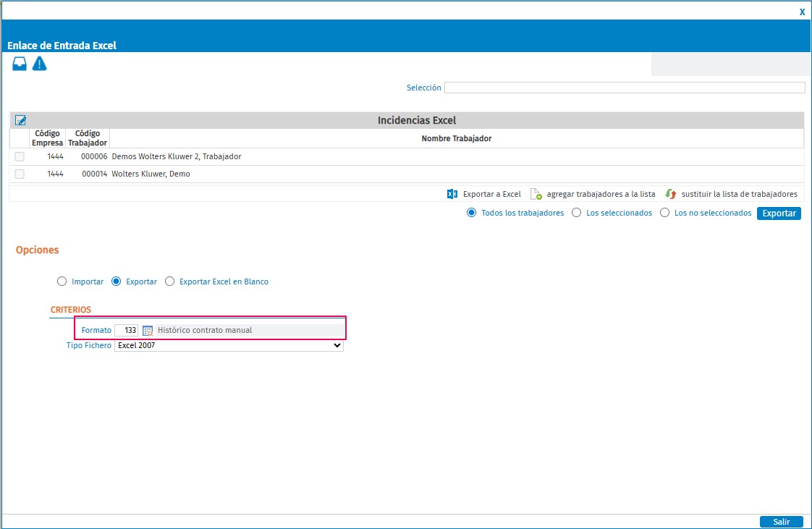Click the swap arrows icon for sustituir lista
The height and width of the screenshot is (529, 812).
coord(671,194)
